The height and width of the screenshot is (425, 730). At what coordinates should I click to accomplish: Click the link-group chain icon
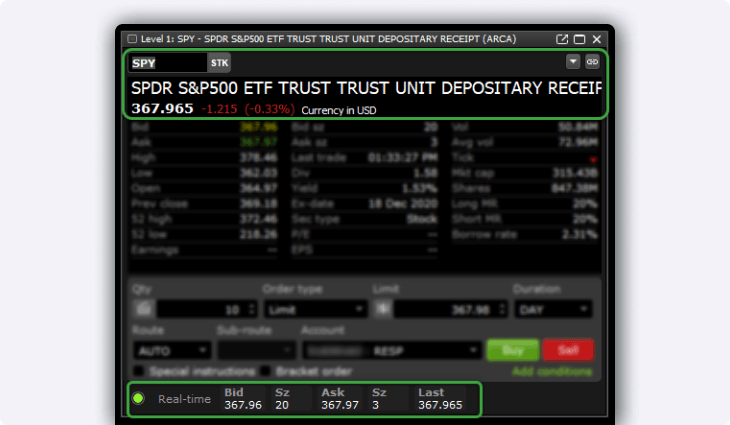point(592,62)
